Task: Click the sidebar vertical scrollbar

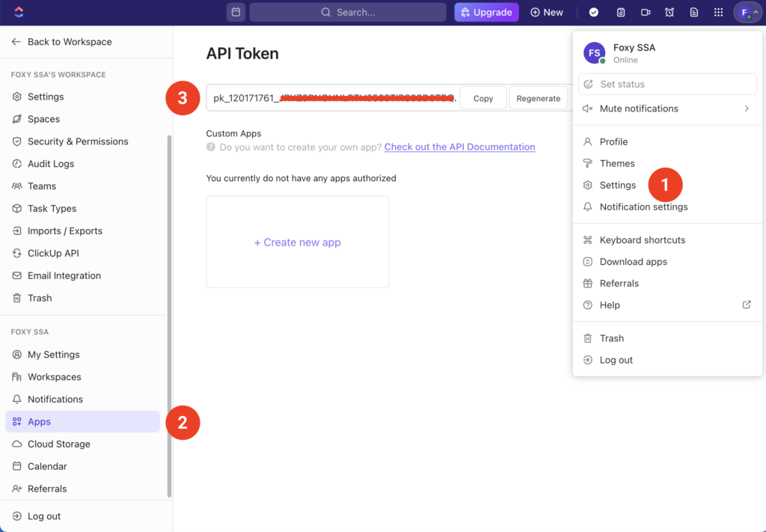Action: pyautogui.click(x=169, y=314)
